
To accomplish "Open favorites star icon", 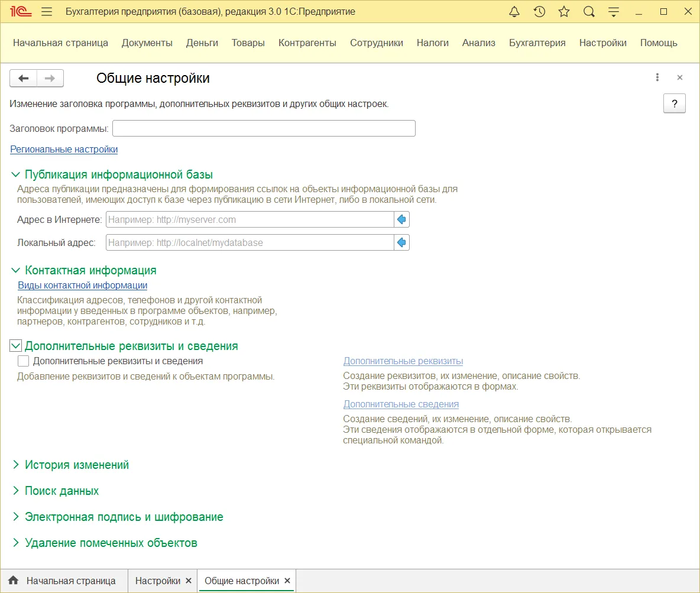I will [564, 12].
